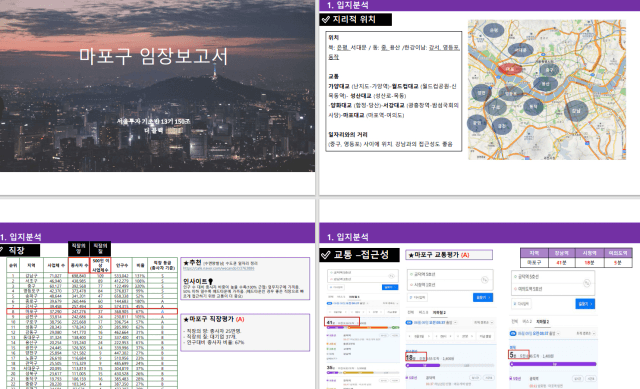Image resolution: width=640 pixels, height=389 pixels.
Task: Click the blue 길찾기 button in the 여의도역 panel
Action: point(585,304)
